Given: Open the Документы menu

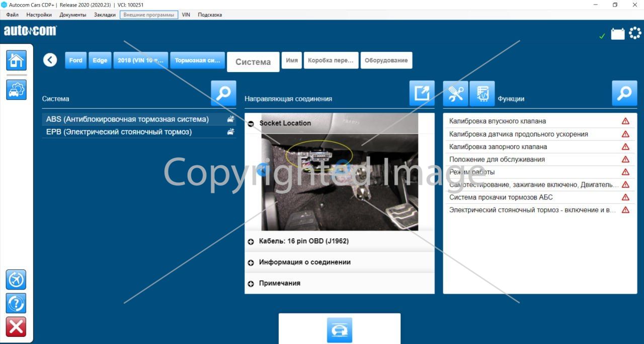Looking at the screenshot, I should pos(72,15).
